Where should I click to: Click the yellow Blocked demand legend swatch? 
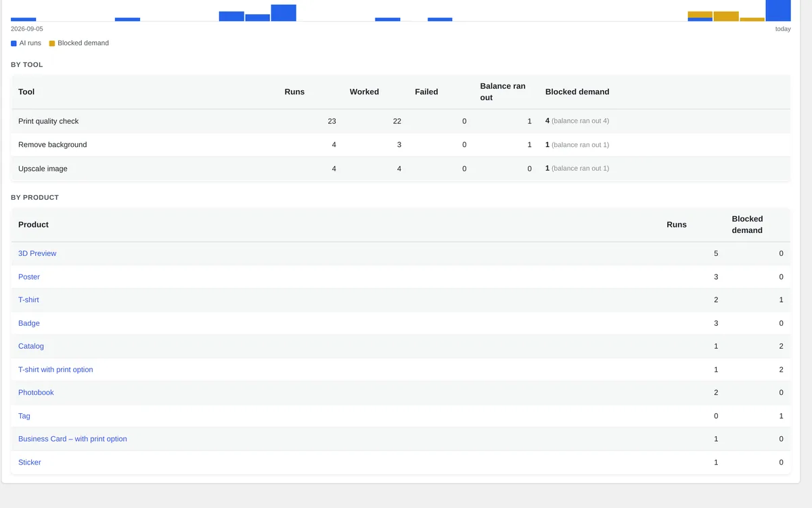(x=52, y=43)
